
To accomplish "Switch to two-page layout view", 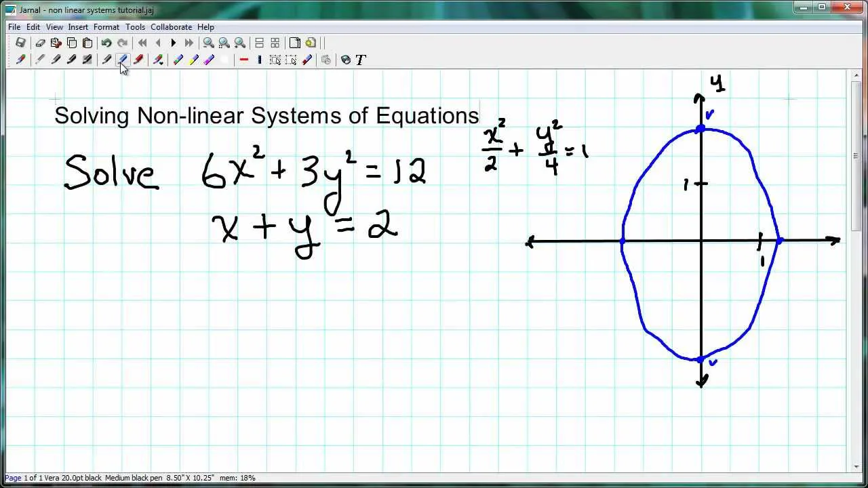I will click(x=260, y=43).
